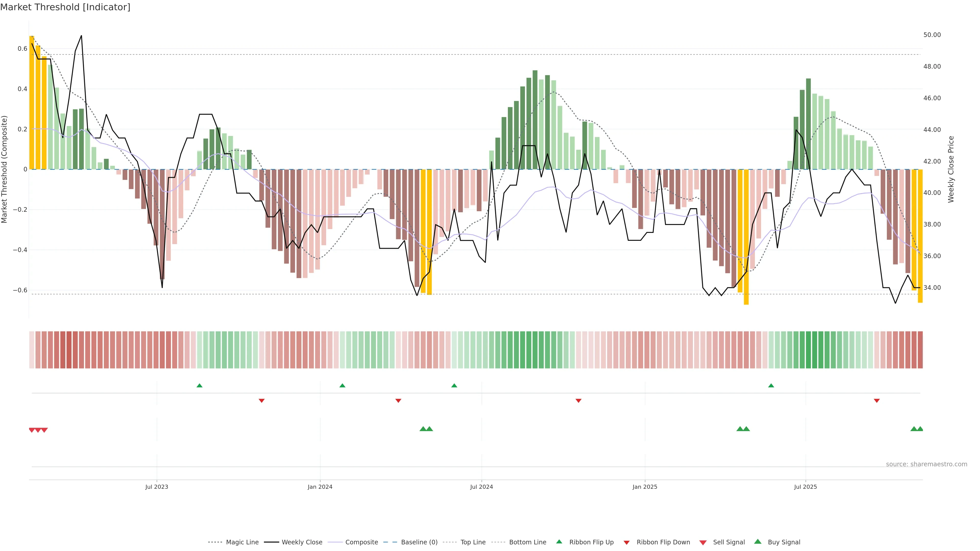Click the ribbon flip down marker just before Jul 2025 axis end
The height and width of the screenshot is (551, 980).
click(x=877, y=400)
